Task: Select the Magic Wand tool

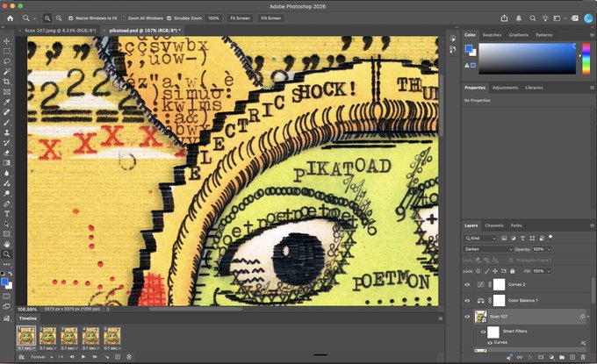Action: (7, 72)
